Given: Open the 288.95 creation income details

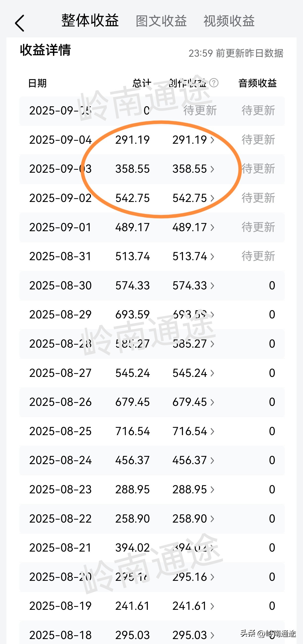Looking at the screenshot, I should [x=212, y=489].
